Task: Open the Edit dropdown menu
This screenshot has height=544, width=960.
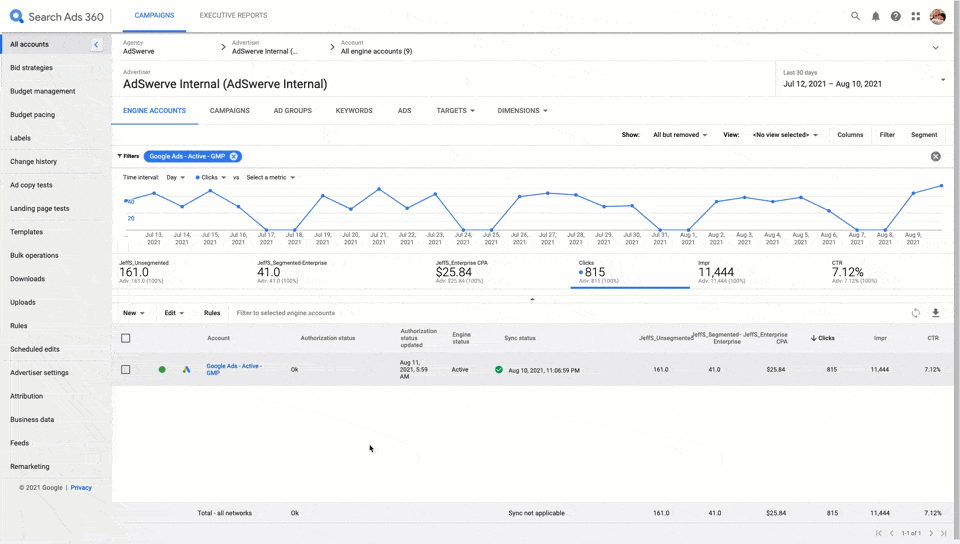Action: [x=174, y=313]
